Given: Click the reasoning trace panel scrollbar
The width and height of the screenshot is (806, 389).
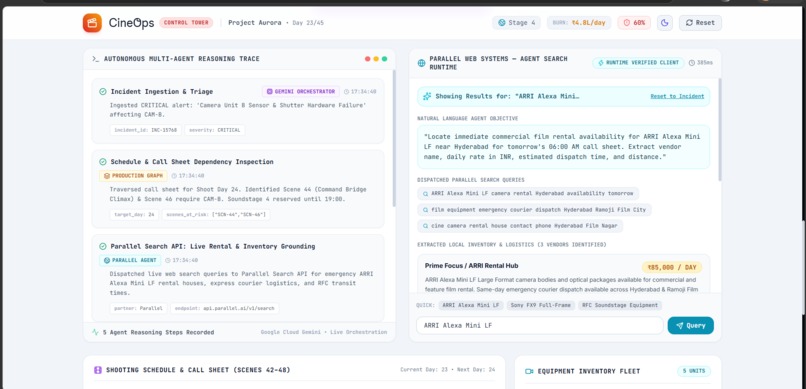Looking at the screenshot, I should pos(394,139).
